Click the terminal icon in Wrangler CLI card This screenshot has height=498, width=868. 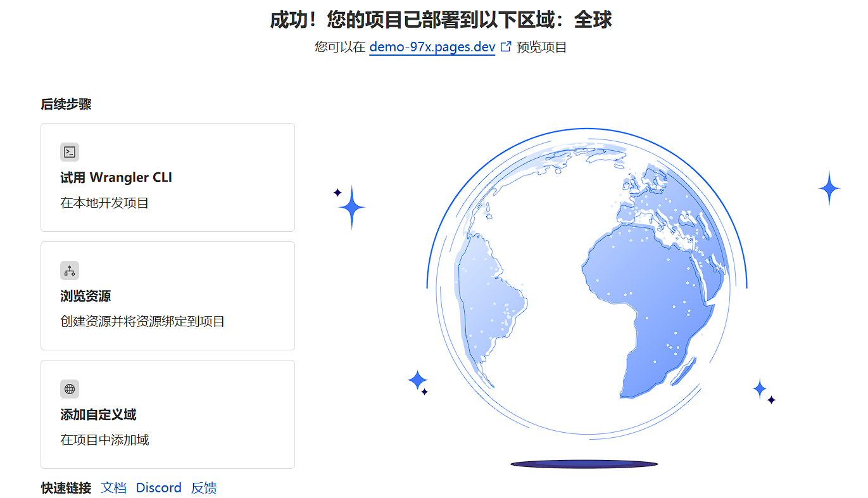70,152
